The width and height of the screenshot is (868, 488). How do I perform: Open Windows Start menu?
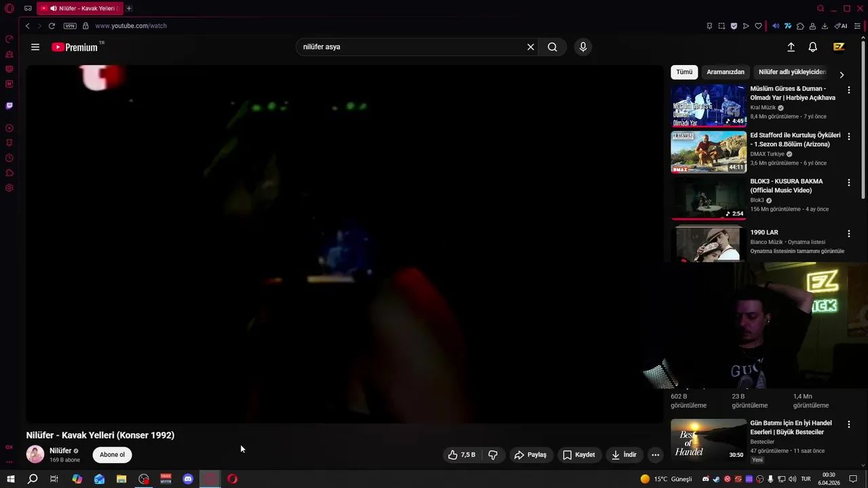(x=10, y=479)
